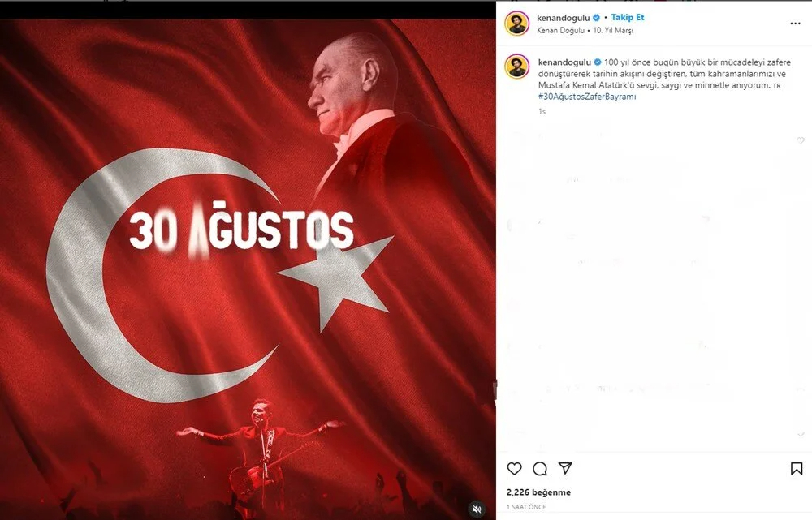Open three-dot more options menu
This screenshot has height=520, width=812.
pyautogui.click(x=796, y=24)
